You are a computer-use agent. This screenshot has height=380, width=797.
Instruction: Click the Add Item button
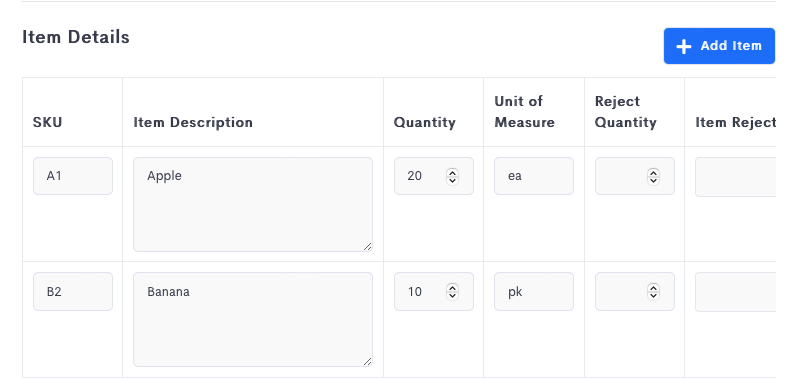click(719, 46)
